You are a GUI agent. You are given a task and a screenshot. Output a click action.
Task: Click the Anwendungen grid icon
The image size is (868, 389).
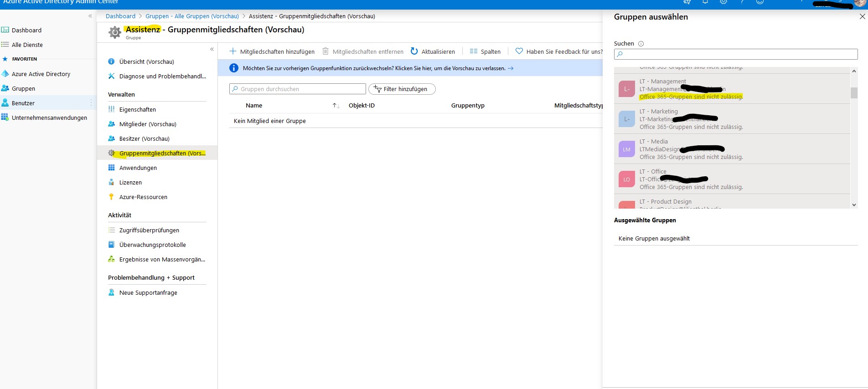(x=111, y=168)
